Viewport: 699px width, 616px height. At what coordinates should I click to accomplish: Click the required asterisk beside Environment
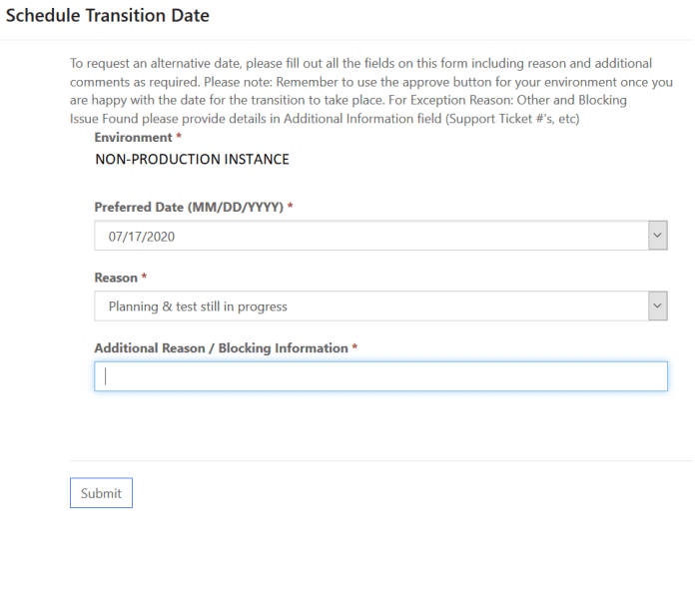click(x=179, y=138)
